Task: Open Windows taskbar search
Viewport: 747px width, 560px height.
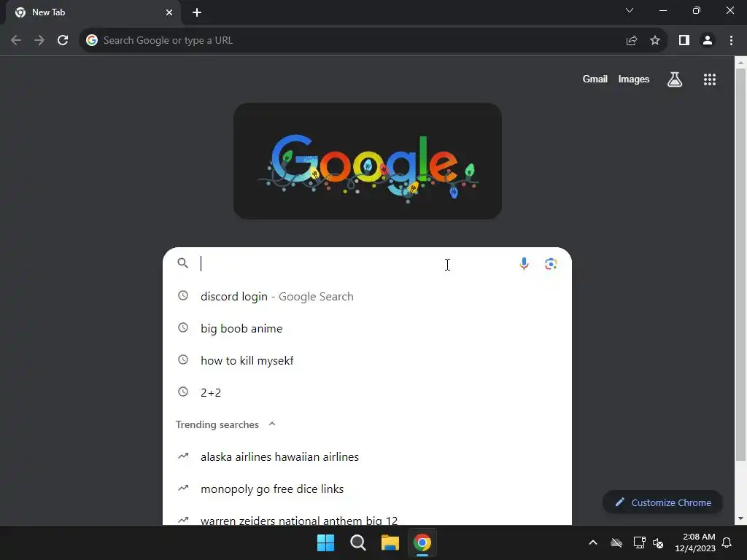Action: pos(357,542)
